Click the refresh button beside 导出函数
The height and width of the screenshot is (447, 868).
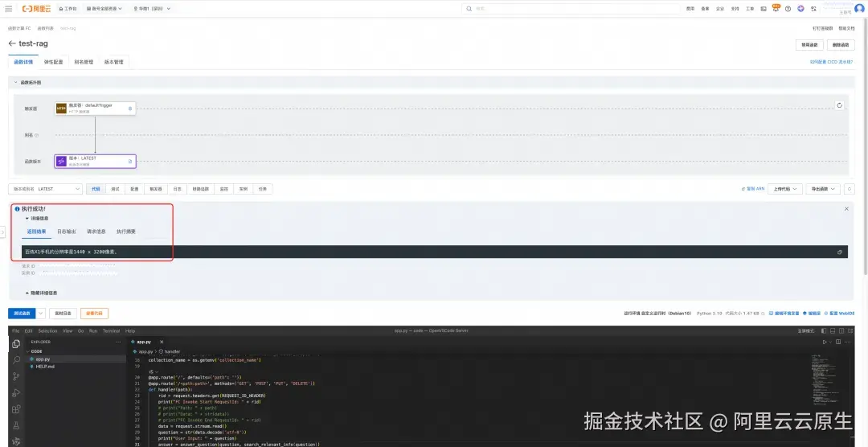pyautogui.click(x=850, y=189)
